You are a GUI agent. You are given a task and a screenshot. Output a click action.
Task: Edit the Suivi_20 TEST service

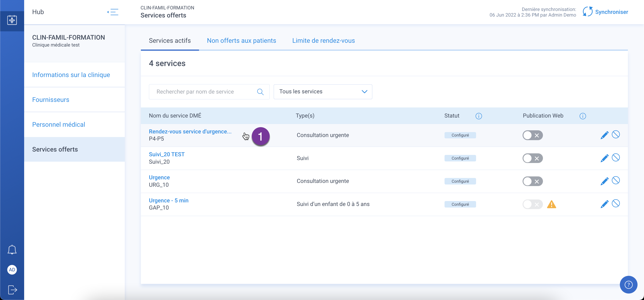click(604, 158)
